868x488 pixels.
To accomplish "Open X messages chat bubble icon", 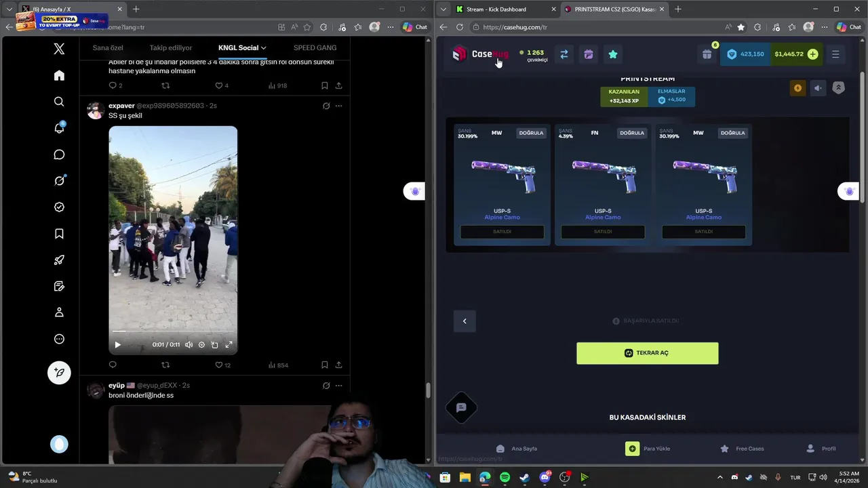I will tap(59, 155).
